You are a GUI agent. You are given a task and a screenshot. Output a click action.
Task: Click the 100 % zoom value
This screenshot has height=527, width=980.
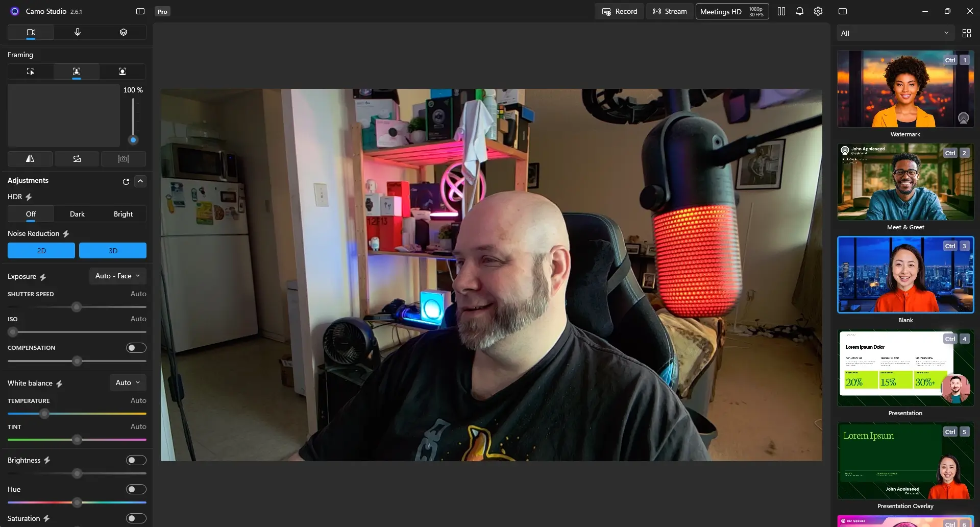[133, 90]
